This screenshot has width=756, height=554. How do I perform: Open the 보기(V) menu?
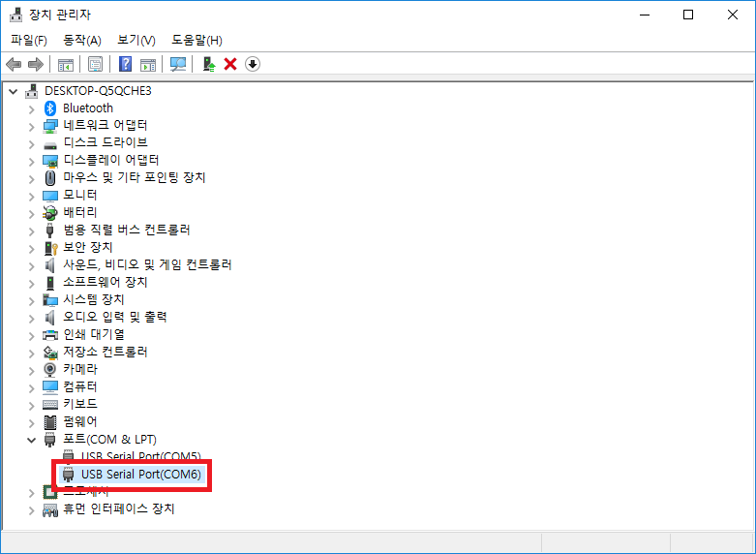tap(136, 40)
